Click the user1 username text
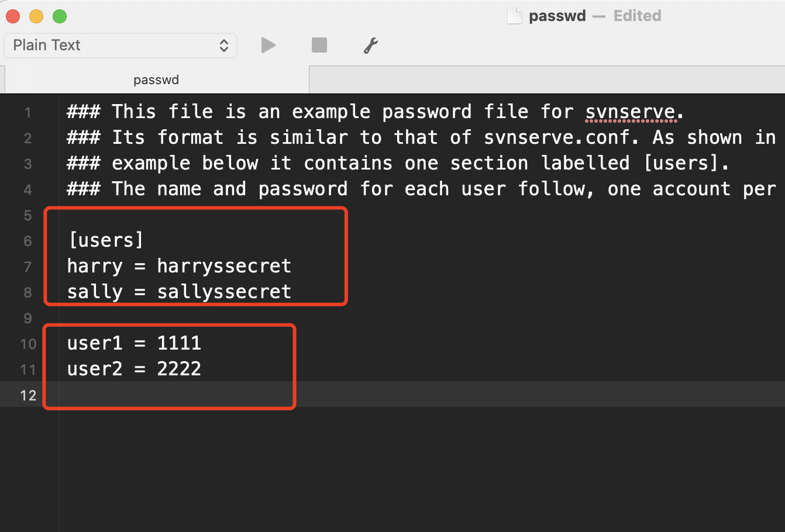 coord(95,343)
